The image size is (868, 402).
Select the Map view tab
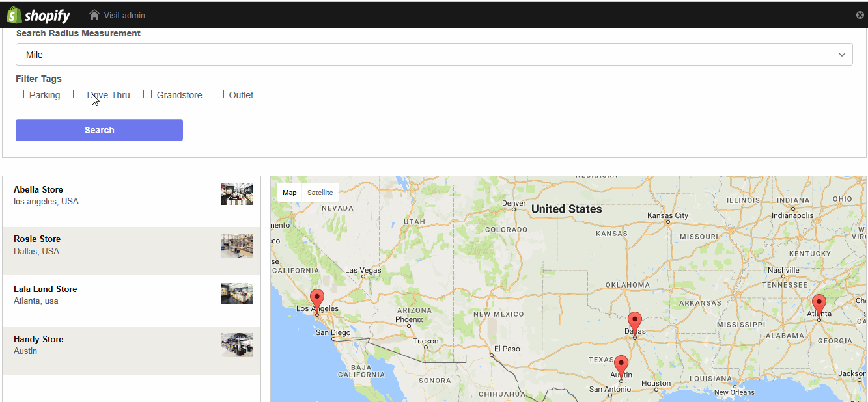290,193
